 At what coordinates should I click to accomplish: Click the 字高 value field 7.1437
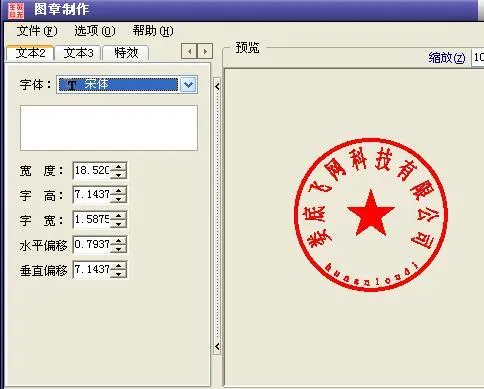(x=92, y=195)
